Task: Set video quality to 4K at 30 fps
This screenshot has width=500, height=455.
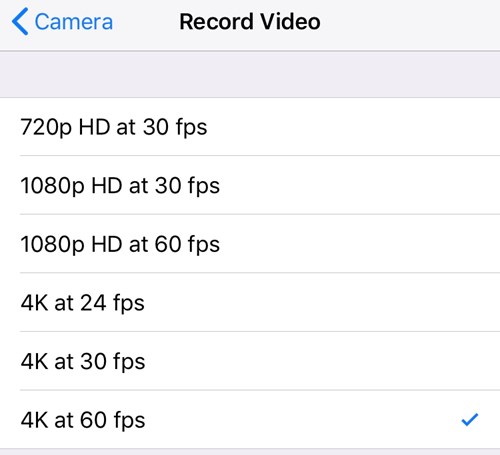Action: click(250, 361)
